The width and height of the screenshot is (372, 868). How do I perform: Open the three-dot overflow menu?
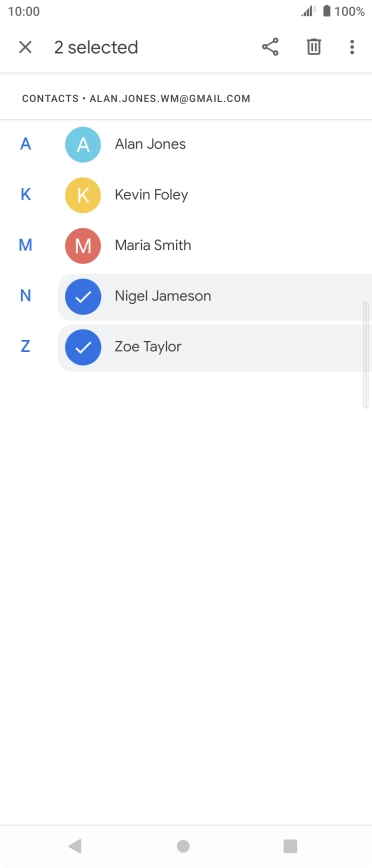pos(352,47)
